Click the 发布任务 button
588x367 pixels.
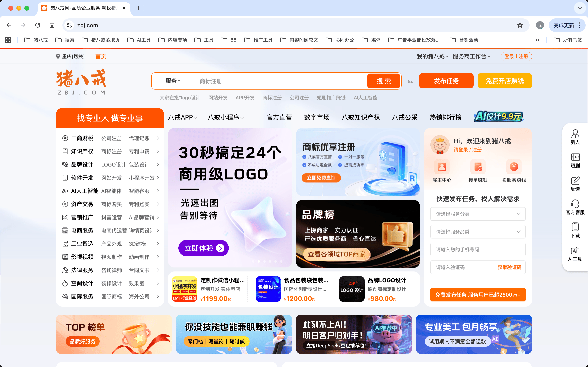coord(446,81)
